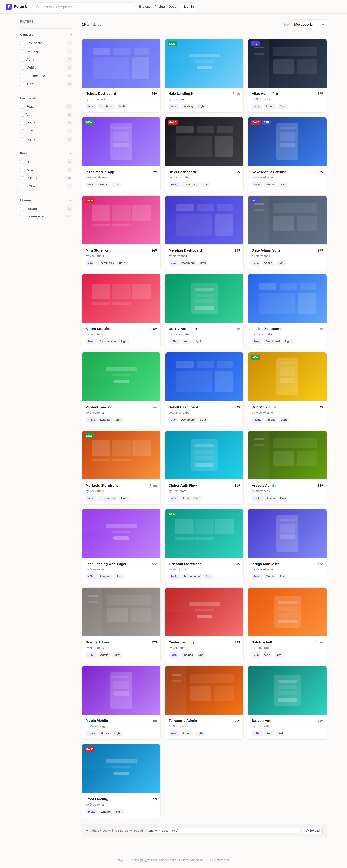
Task: Enable the React framework checkbox
Action: coord(22,106)
